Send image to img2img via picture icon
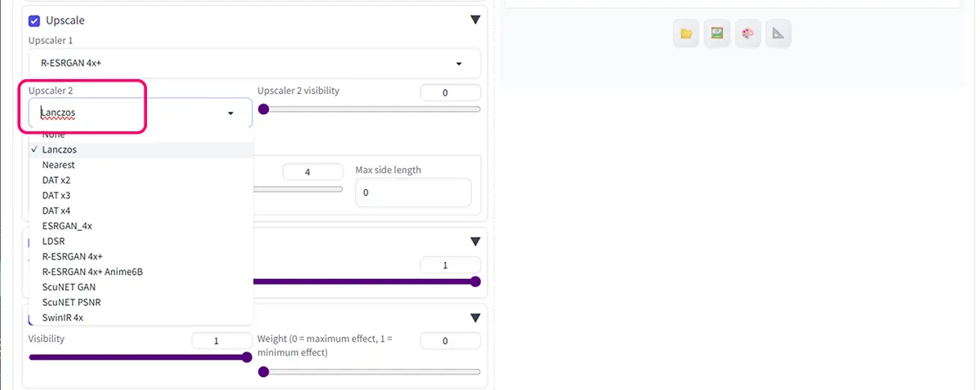The image size is (980, 390). (x=717, y=33)
